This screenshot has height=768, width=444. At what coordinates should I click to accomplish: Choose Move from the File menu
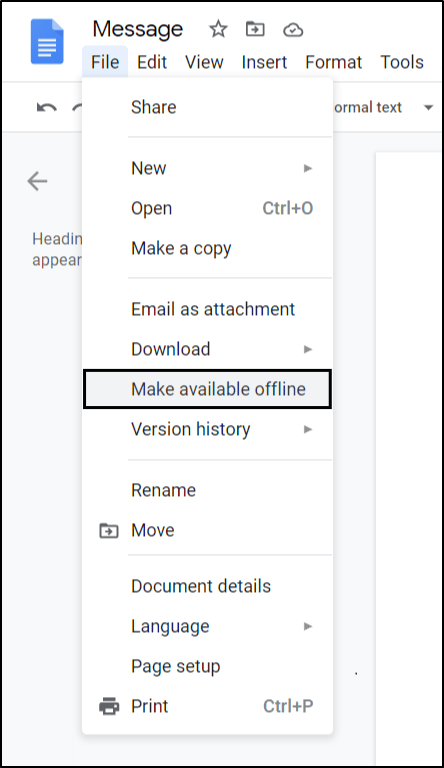click(x=207, y=530)
